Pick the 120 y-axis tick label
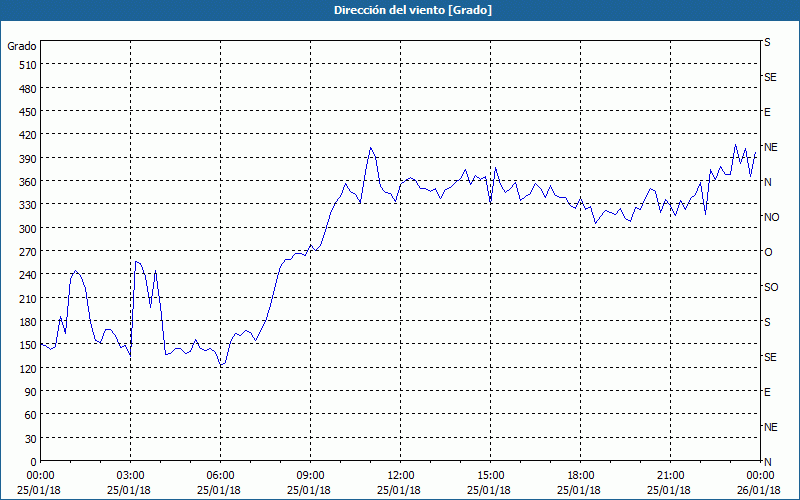The image size is (800, 500). [x=28, y=369]
